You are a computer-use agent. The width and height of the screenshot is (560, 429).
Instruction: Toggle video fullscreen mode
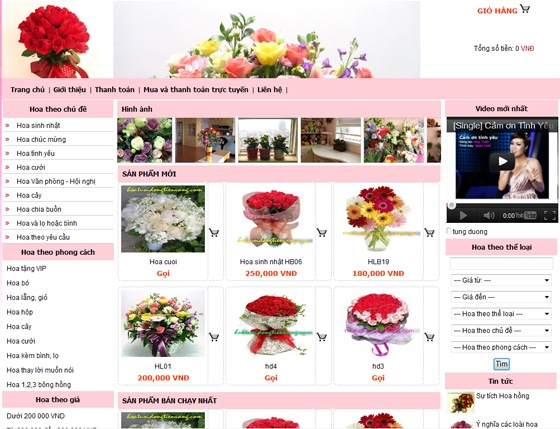pyautogui.click(x=550, y=215)
